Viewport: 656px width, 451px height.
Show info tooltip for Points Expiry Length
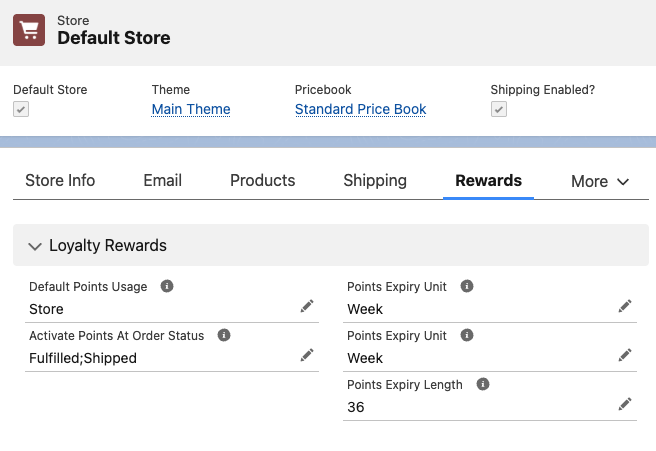483,384
